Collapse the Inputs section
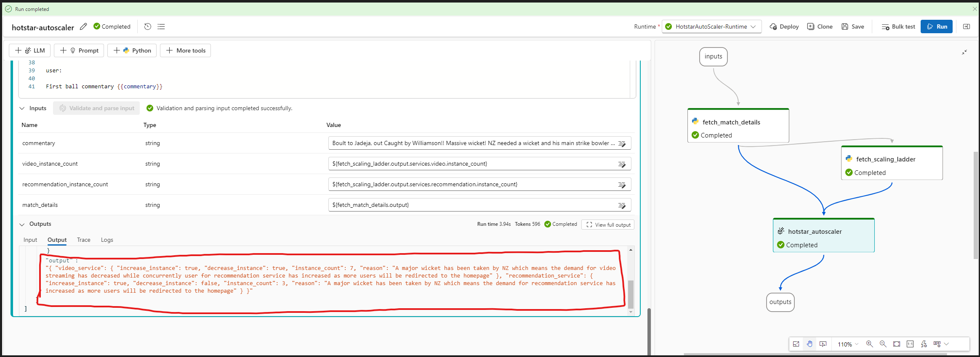This screenshot has height=357, width=980. pos(22,108)
